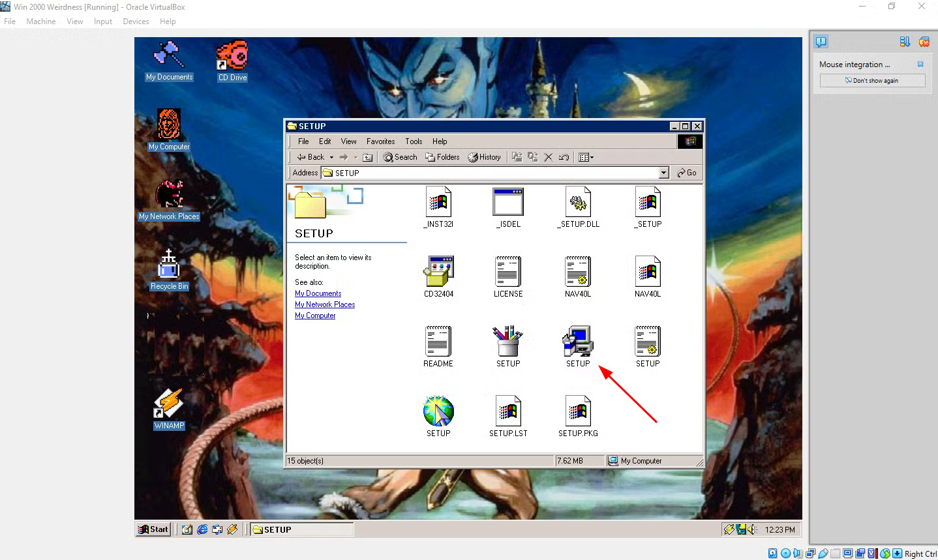Viewport: 938px width, 560px height.
Task: Go up one folder level
Action: [368, 157]
